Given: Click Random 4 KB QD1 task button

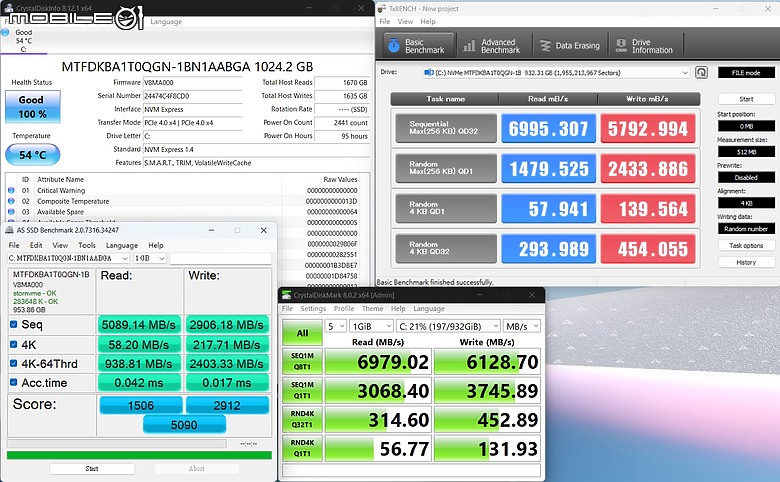Looking at the screenshot, I should [x=446, y=208].
